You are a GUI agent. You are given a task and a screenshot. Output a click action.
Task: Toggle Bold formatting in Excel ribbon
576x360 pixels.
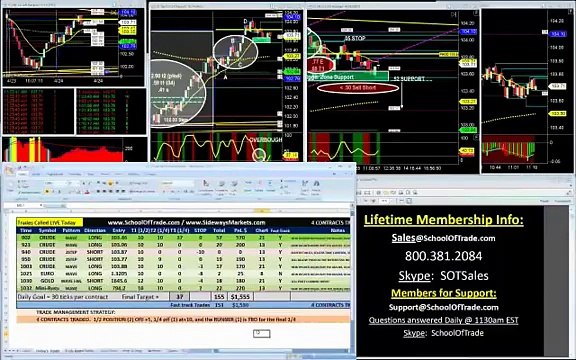[x=47, y=191]
